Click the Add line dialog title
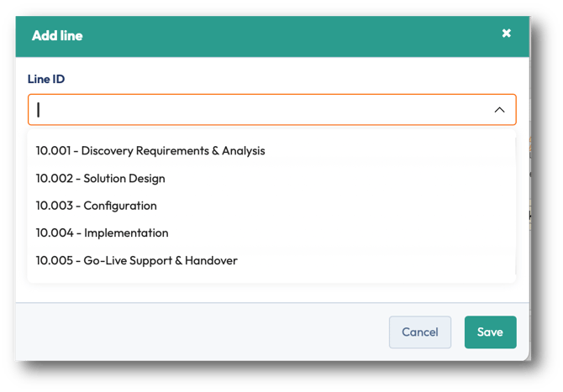 coord(57,35)
